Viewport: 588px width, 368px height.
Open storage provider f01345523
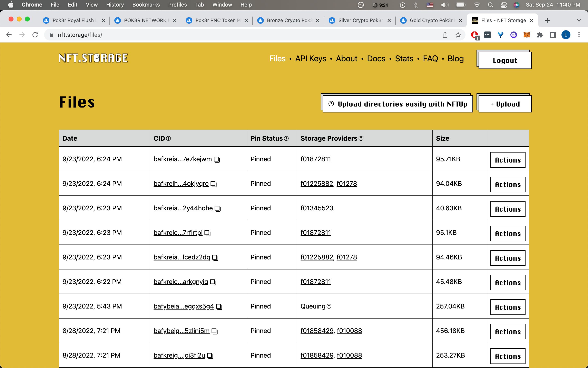[x=317, y=208]
